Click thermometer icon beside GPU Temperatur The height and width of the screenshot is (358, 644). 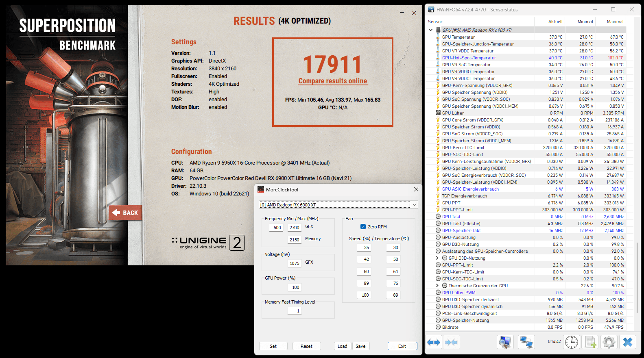pos(438,37)
